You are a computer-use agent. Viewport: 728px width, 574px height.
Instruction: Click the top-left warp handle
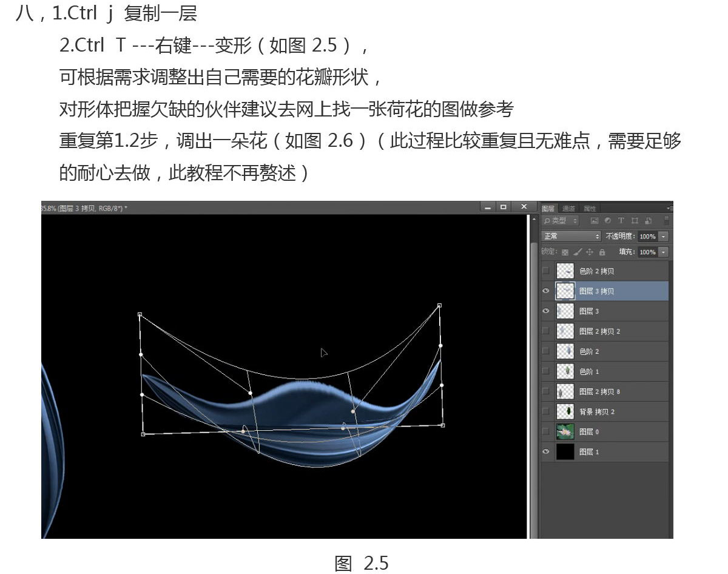140,315
